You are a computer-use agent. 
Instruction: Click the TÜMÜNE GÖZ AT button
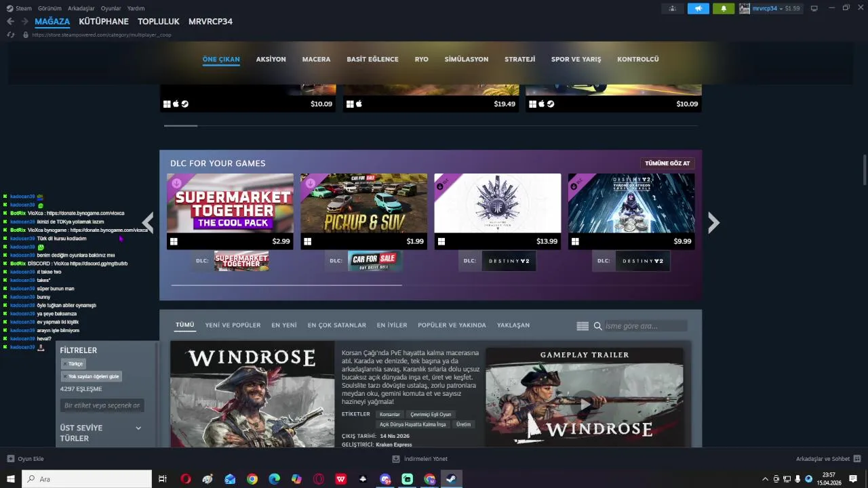pyautogui.click(x=667, y=163)
